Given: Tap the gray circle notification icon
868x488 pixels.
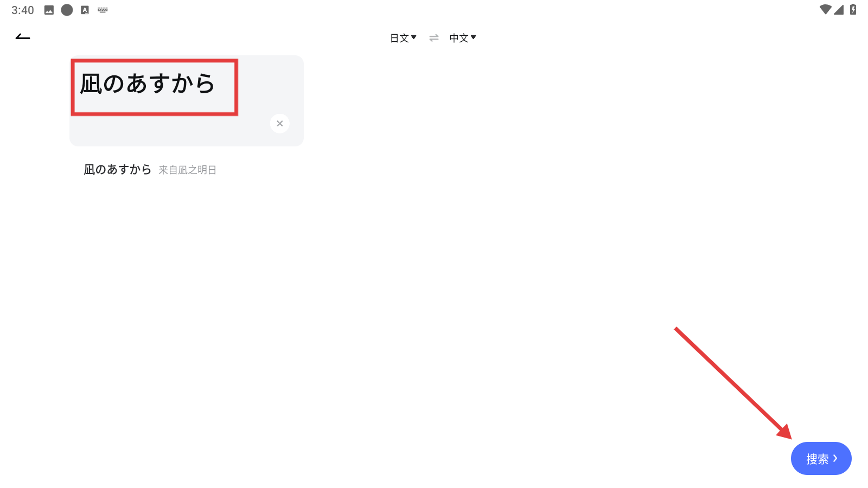Looking at the screenshot, I should click(x=67, y=10).
